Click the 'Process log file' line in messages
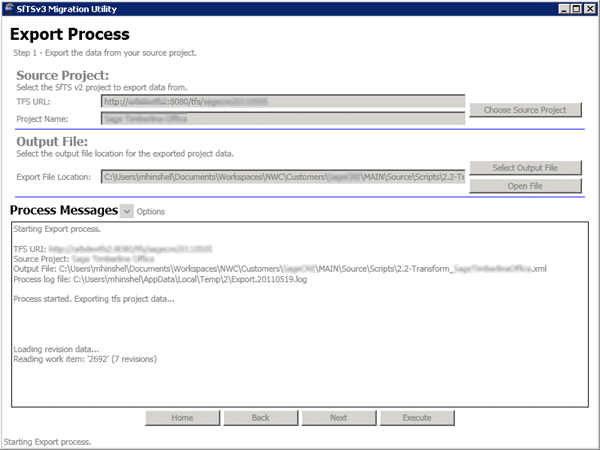The width and height of the screenshot is (600, 450). (x=160, y=279)
